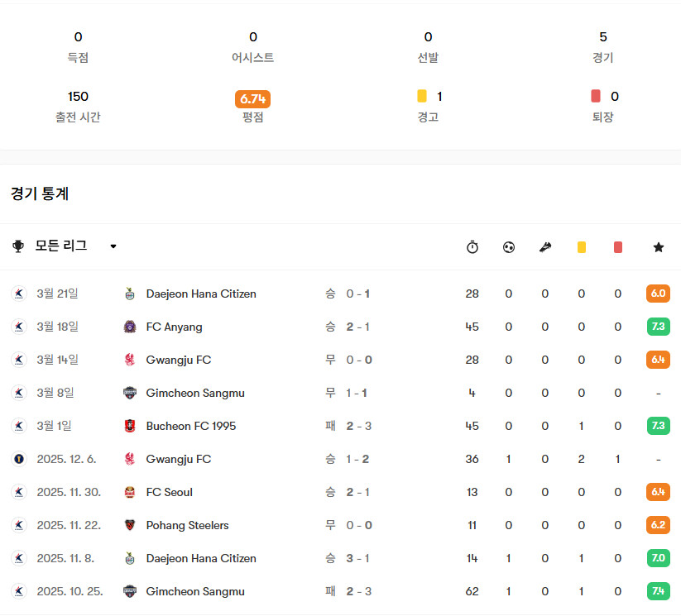Click the red card column header icon
Screen dimensions: 681x616
[618, 247]
